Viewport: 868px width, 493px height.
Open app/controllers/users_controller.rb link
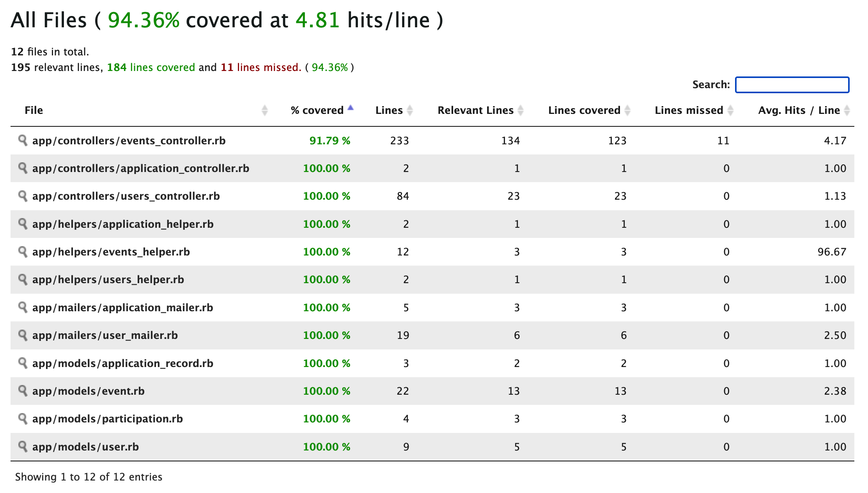pyautogui.click(x=126, y=196)
